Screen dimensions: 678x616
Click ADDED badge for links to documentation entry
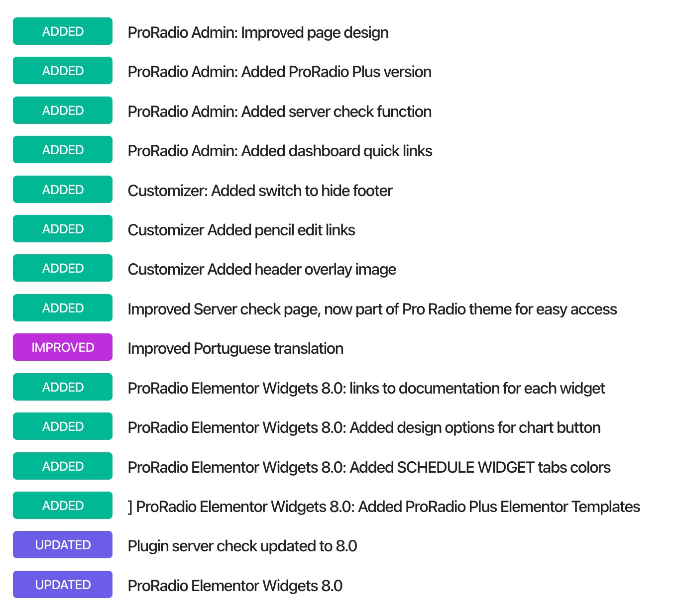point(63,387)
